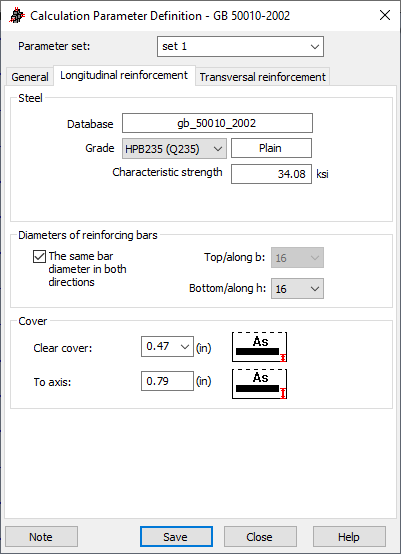The width and height of the screenshot is (401, 554).
Task: Click the To axis As diagram icon
Action: 259,384
